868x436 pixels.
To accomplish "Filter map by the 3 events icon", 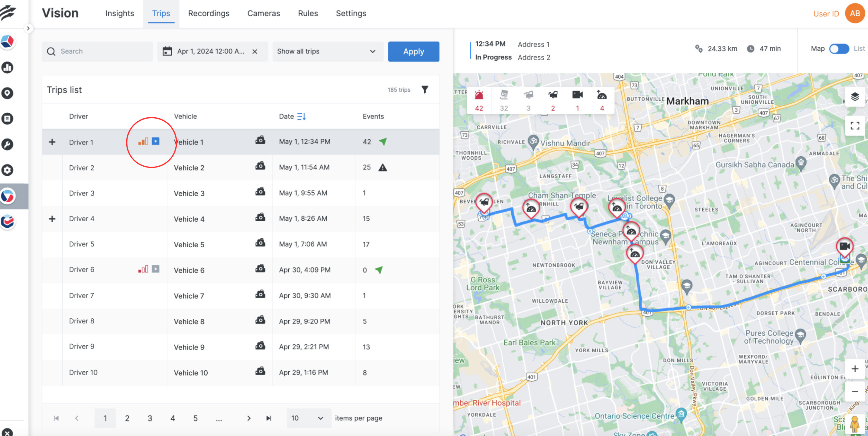I will [x=528, y=100].
